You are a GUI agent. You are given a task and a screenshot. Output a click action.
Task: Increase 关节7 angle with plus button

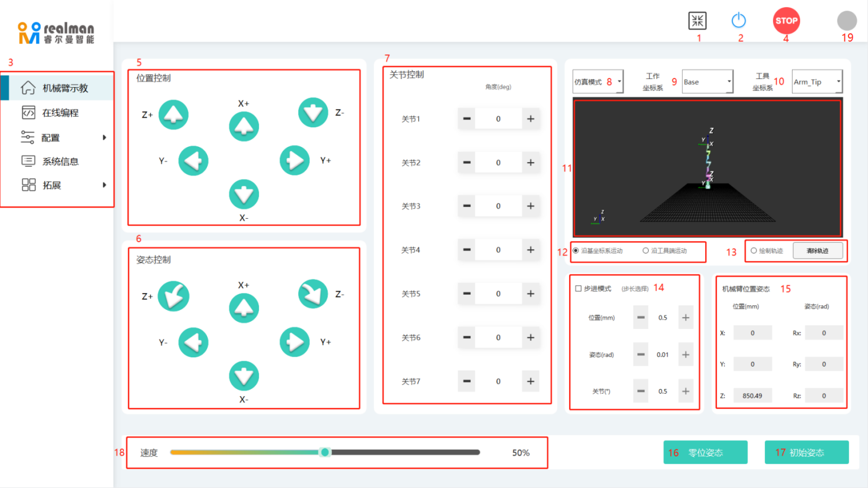[531, 381]
